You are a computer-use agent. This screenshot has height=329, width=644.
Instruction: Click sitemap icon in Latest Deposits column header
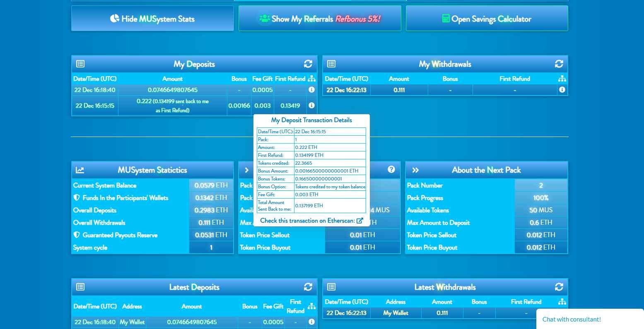311,306
